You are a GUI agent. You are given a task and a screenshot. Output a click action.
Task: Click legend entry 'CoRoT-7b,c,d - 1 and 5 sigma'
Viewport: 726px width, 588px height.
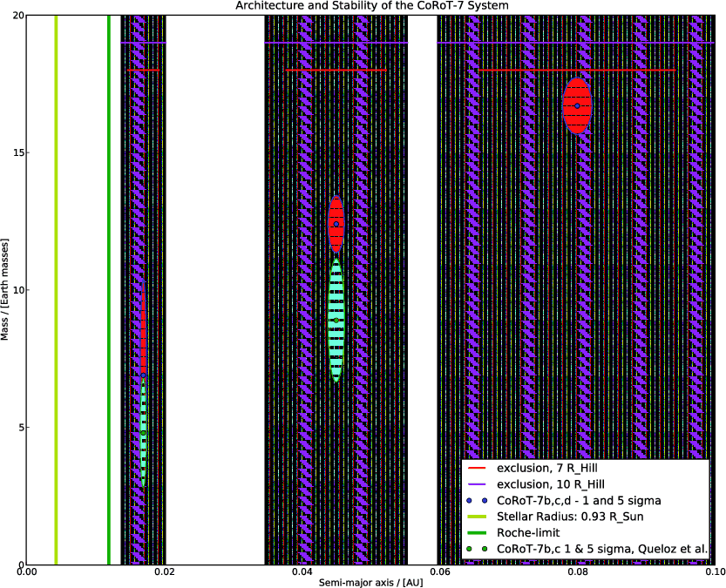pyautogui.click(x=579, y=501)
